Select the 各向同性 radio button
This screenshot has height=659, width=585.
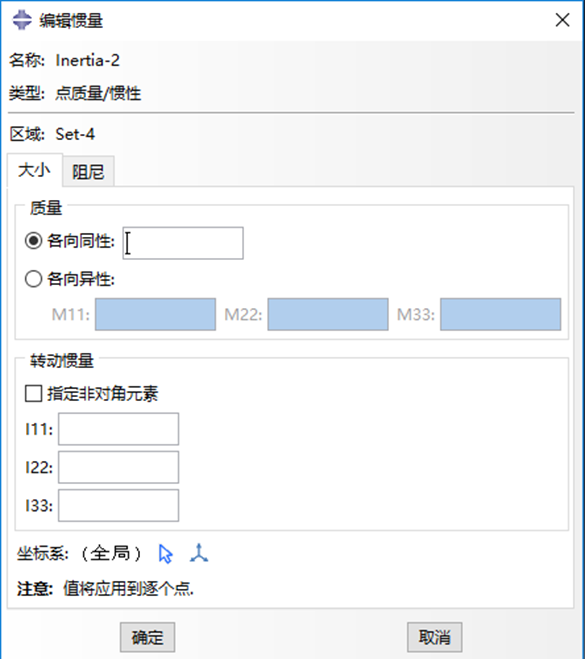34,241
